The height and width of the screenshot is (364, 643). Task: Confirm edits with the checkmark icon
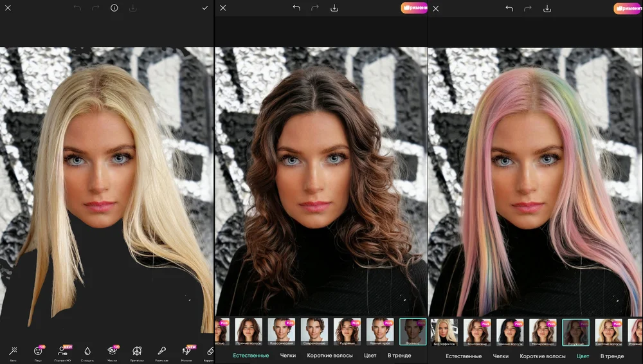coord(204,8)
